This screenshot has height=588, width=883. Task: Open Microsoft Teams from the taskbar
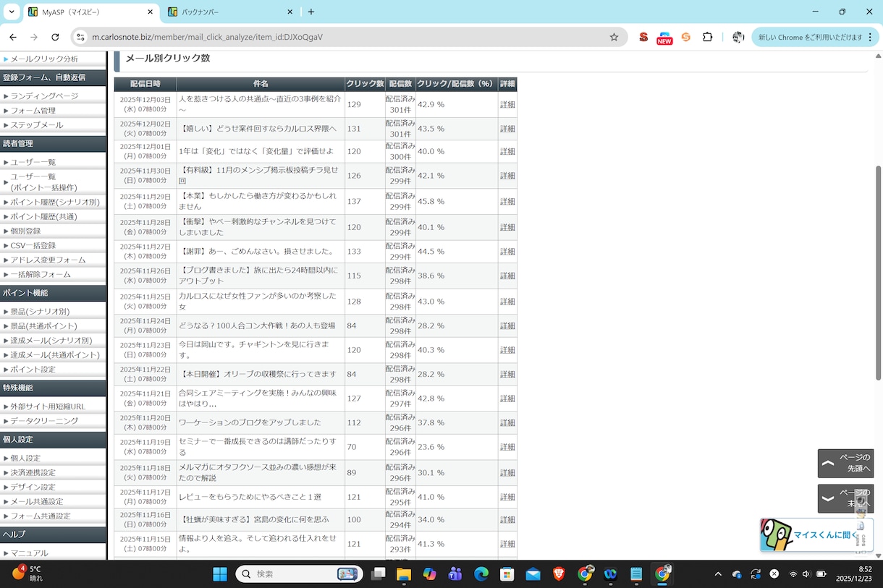[455, 574]
